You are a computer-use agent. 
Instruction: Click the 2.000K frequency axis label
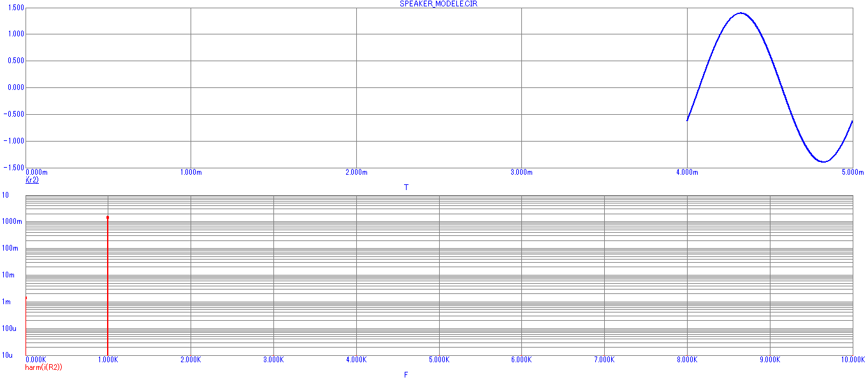(191, 360)
